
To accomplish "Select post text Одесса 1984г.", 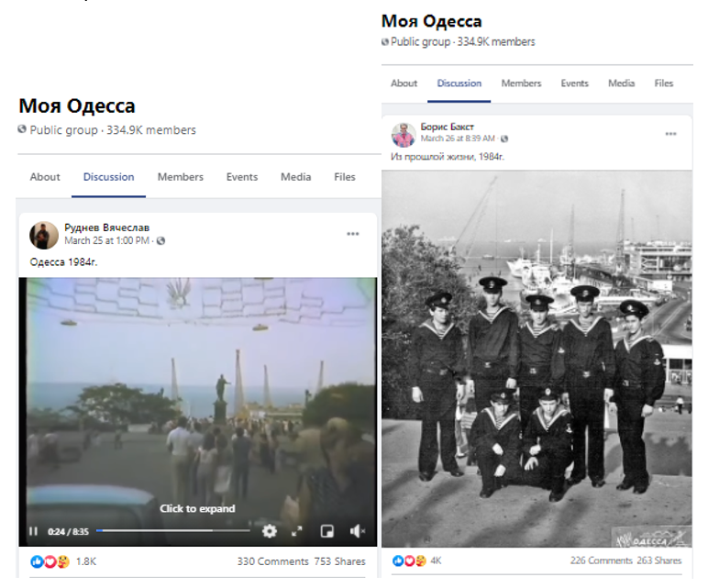I will (x=63, y=262).
